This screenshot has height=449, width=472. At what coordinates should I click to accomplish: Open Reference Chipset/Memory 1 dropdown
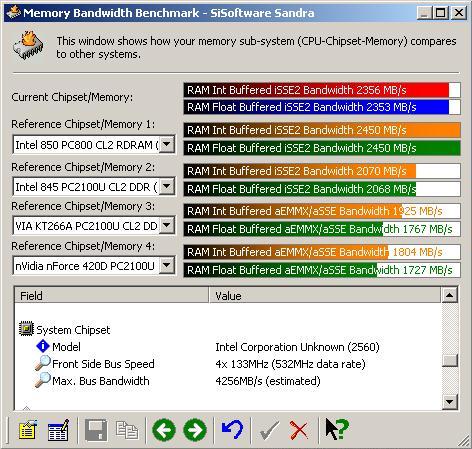point(167,144)
